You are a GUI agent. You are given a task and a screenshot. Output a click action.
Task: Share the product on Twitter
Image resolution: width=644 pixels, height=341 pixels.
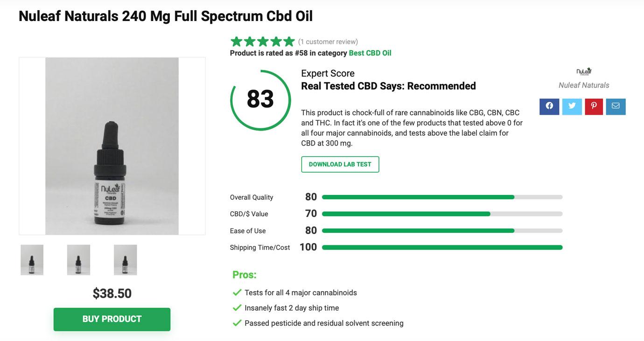pyautogui.click(x=572, y=106)
